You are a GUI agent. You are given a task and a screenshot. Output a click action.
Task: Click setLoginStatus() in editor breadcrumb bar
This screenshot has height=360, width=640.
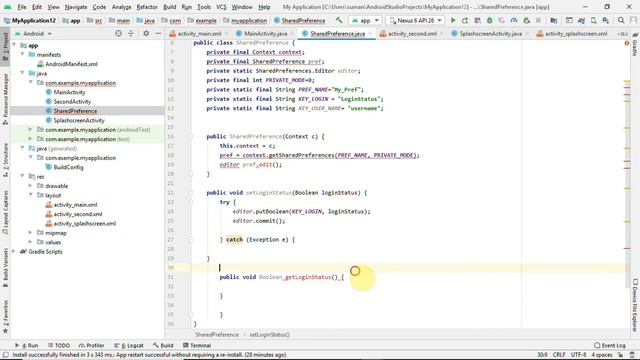point(269,335)
